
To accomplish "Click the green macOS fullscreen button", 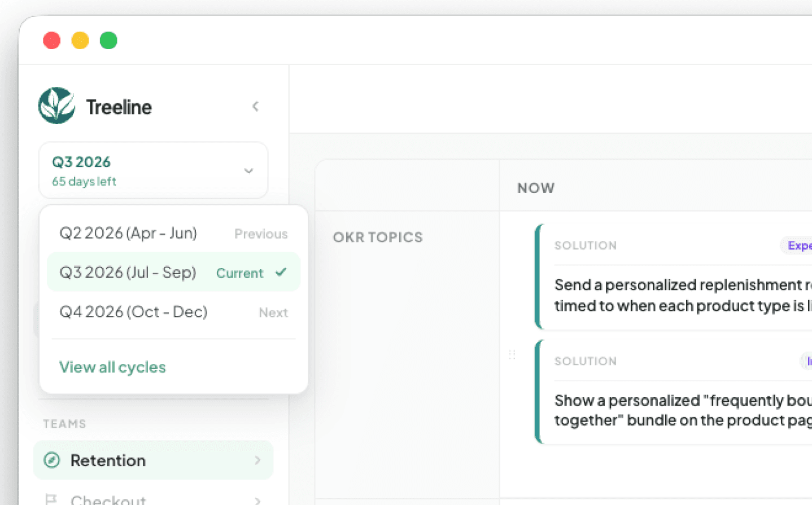I will [108, 41].
